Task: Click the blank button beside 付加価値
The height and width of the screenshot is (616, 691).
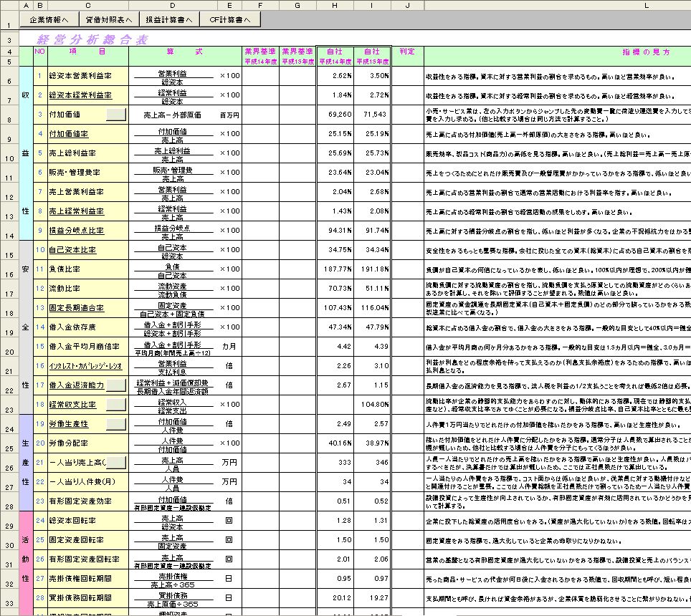Action: (x=116, y=115)
